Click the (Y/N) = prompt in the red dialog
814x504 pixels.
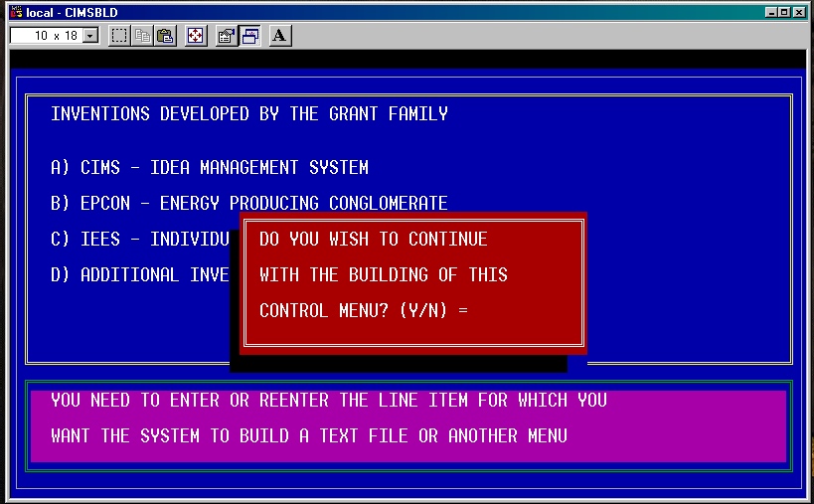coord(433,310)
